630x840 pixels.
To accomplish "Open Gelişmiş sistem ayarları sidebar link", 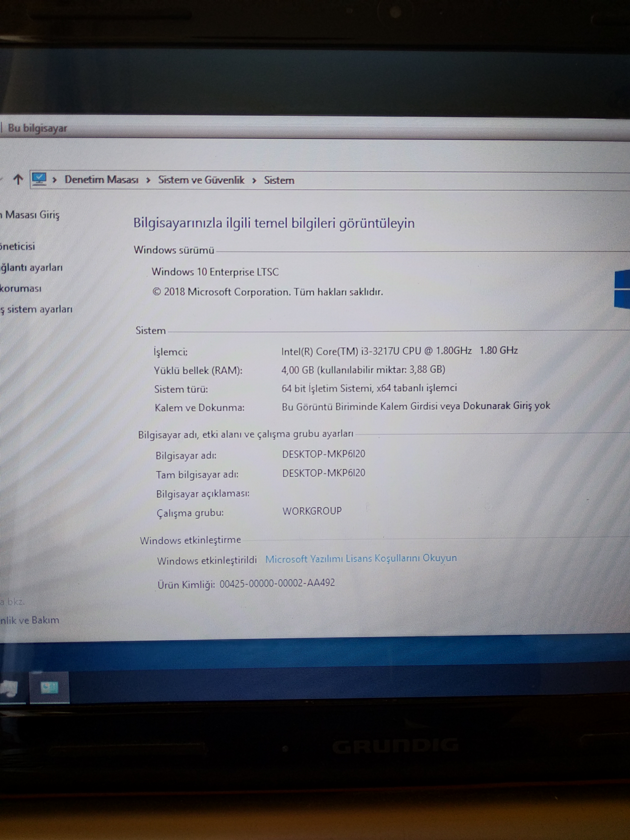I will [36, 309].
